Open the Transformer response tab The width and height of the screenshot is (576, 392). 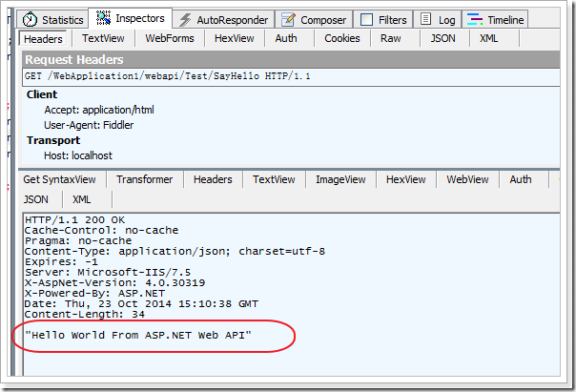pyautogui.click(x=144, y=179)
